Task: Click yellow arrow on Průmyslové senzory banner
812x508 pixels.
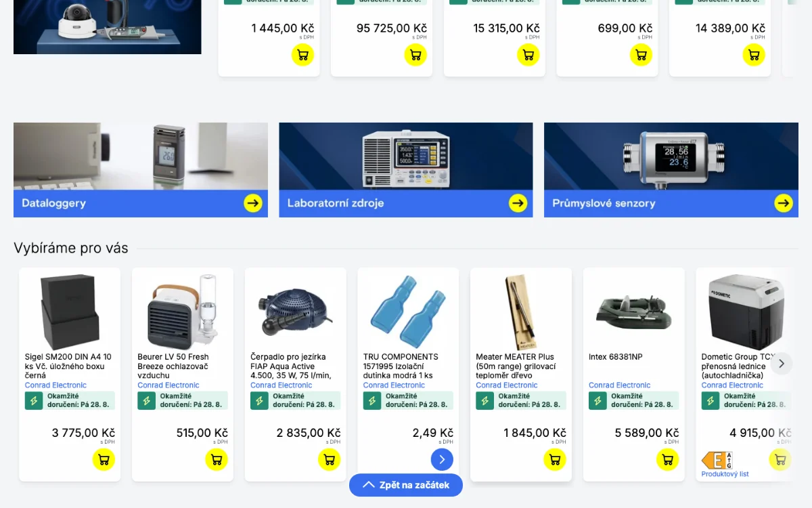Action: coord(784,203)
